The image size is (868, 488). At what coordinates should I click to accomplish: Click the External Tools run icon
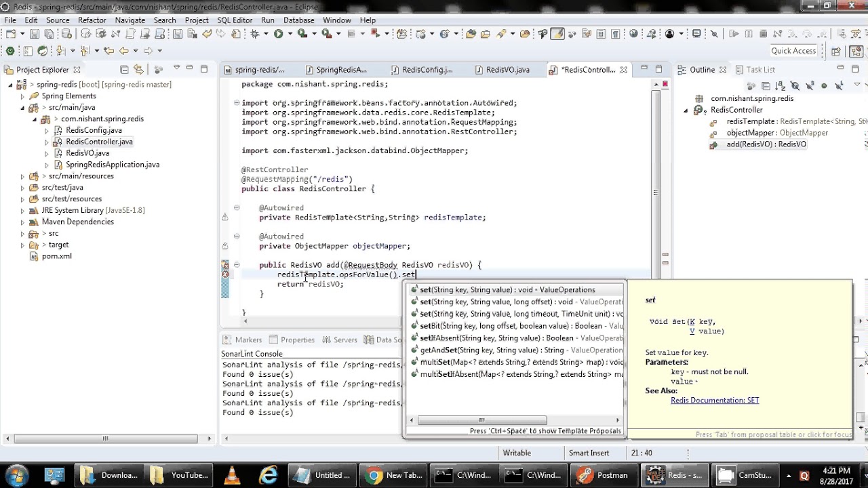pyautogui.click(x=327, y=33)
